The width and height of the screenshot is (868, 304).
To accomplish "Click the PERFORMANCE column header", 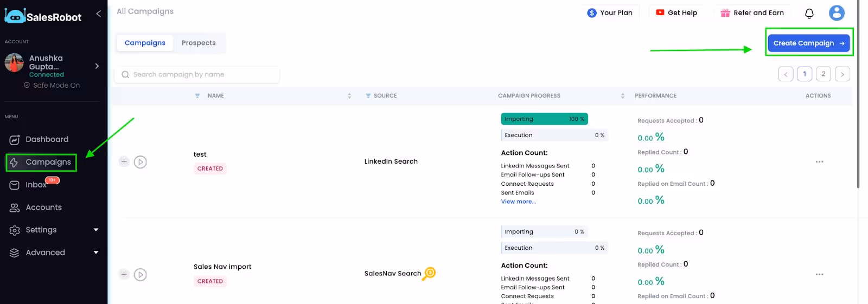I will [656, 96].
